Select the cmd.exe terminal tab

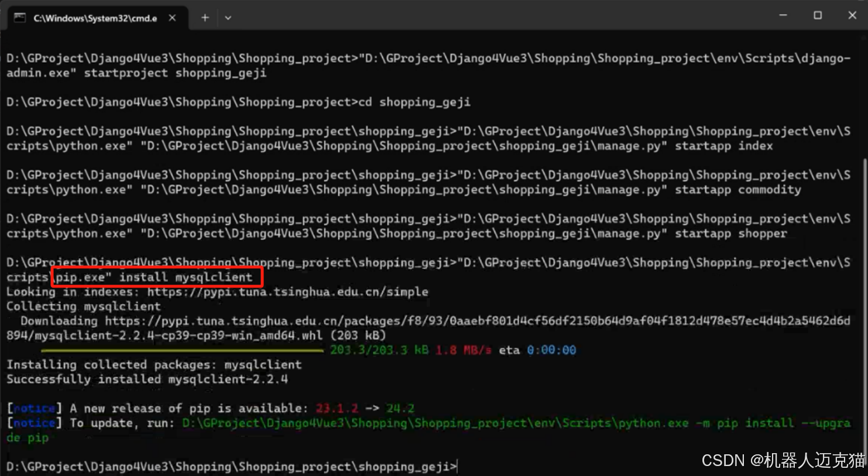click(97, 18)
